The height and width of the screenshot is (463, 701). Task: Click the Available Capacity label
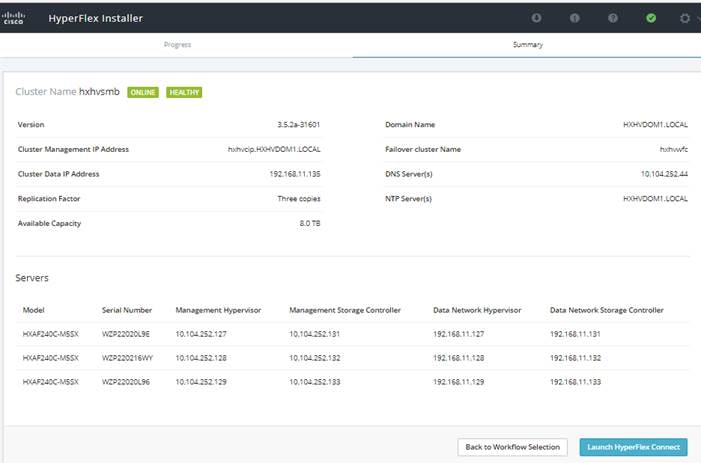tap(49, 223)
